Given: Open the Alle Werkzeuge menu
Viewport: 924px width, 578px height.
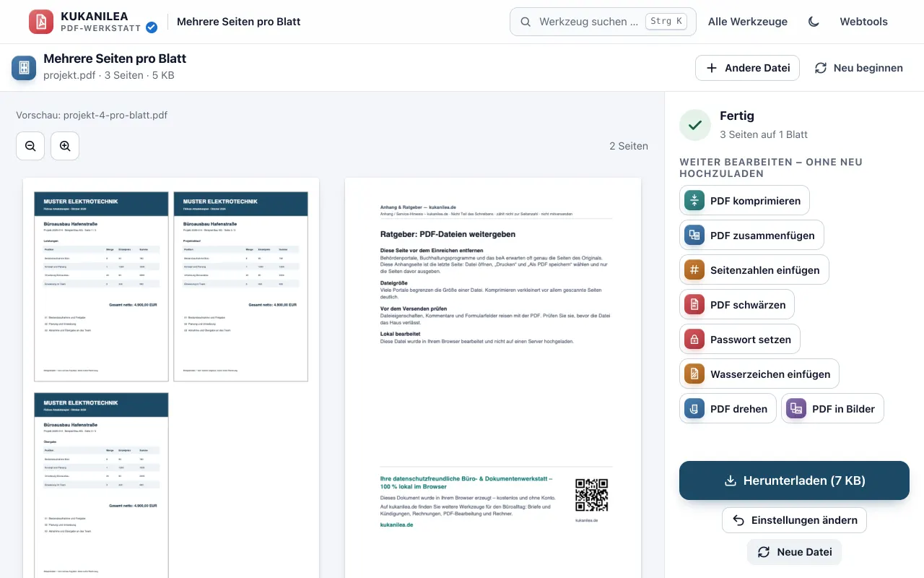Looking at the screenshot, I should pyautogui.click(x=748, y=22).
